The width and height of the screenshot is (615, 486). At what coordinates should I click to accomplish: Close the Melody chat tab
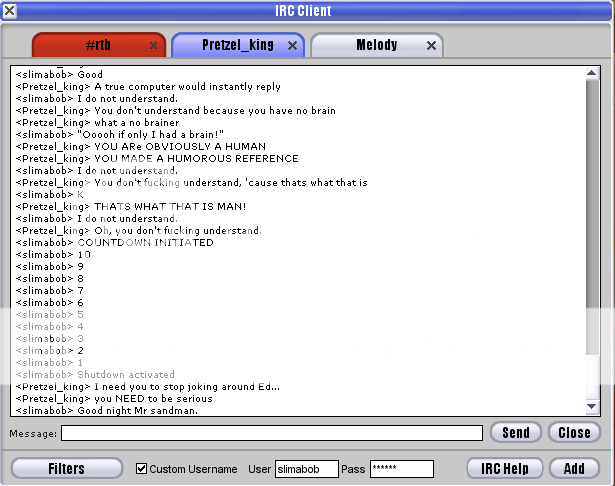pos(431,46)
